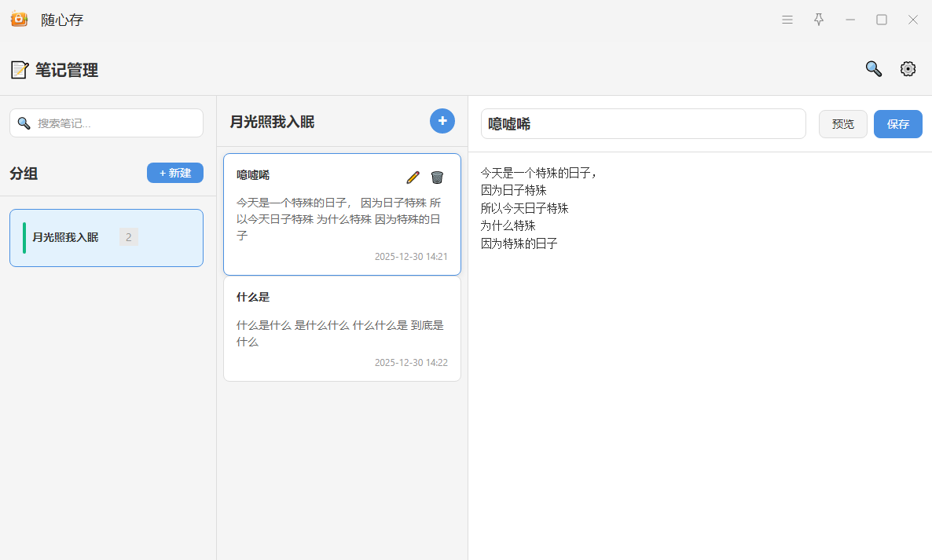Screen dimensions: 932x560
Task: Open the hamburger menu in the title bar
Action: click(x=787, y=20)
